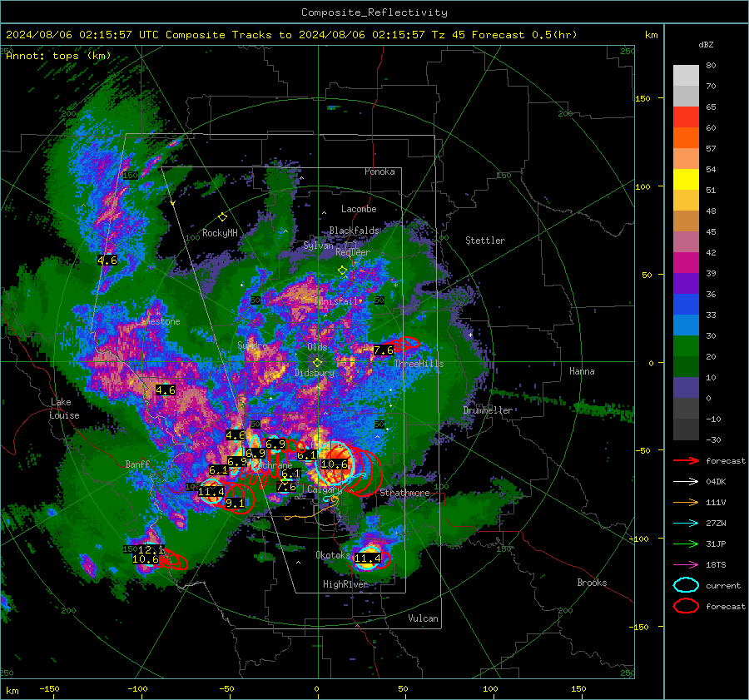Screen dimensions: 749x700
Task: Pick the magenta swatch below the 42 label
Action: pos(686,263)
